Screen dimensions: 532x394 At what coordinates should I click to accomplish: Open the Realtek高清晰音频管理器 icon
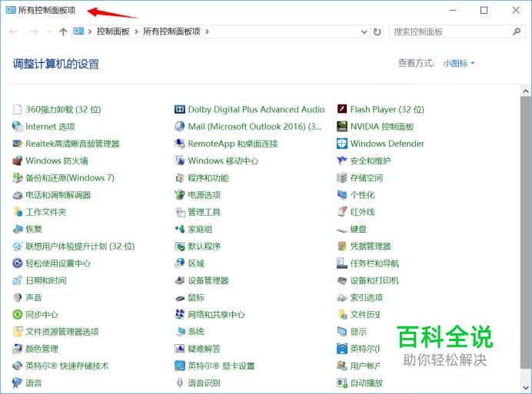pos(17,144)
